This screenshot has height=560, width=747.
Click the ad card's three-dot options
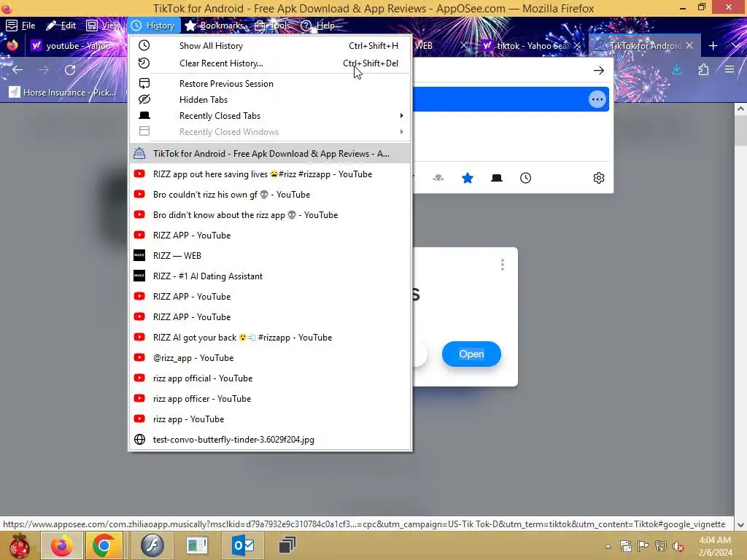[502, 265]
